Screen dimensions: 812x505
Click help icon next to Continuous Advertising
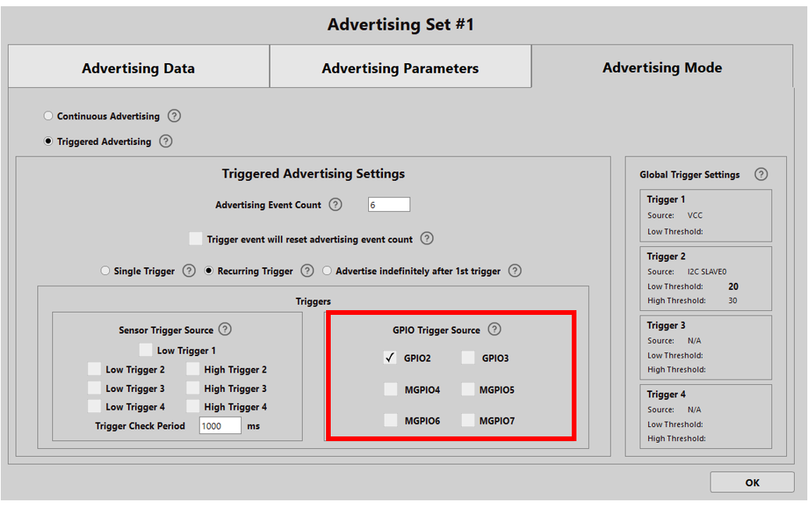[174, 116]
